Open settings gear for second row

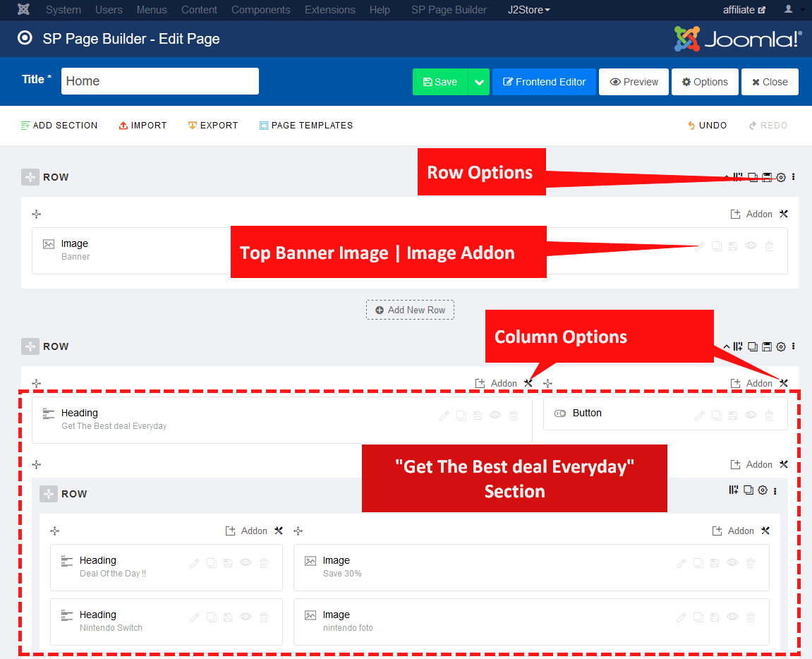coord(781,346)
